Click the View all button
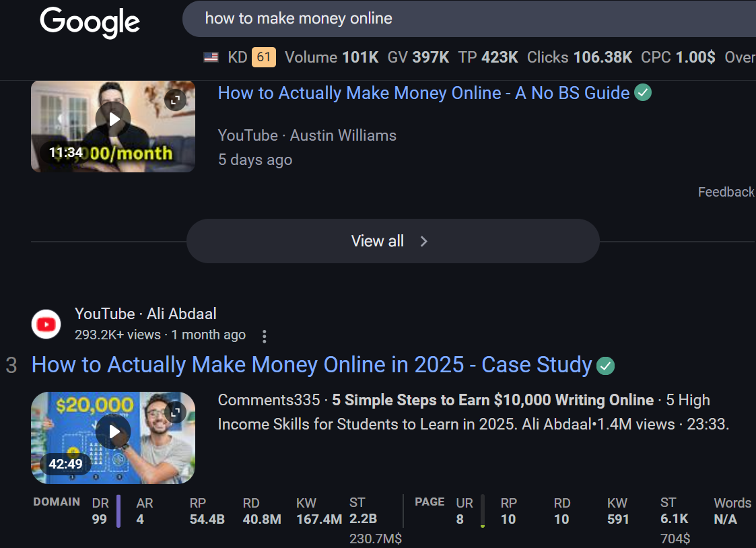The width and height of the screenshot is (756, 548). coord(393,241)
